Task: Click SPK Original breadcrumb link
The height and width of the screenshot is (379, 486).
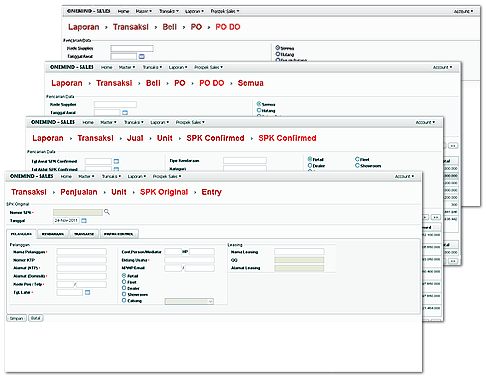Action: (164, 192)
